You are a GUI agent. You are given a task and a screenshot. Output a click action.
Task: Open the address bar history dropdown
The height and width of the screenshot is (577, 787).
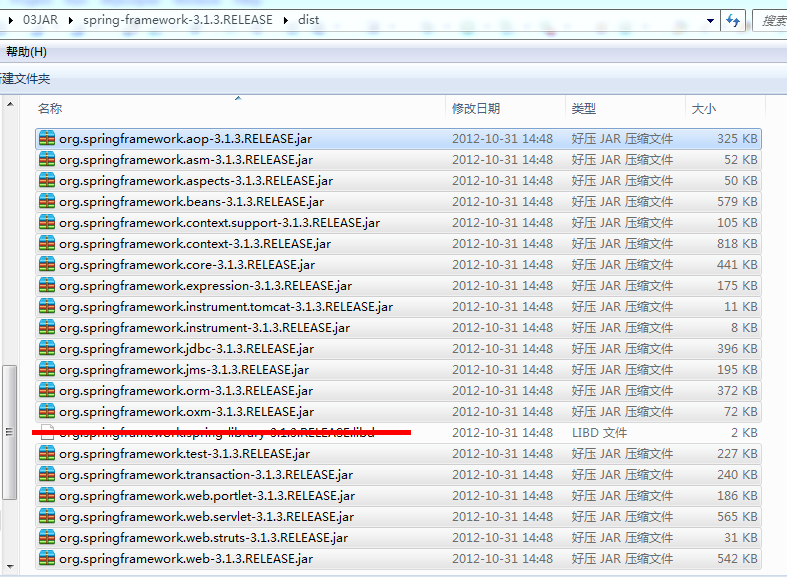710,21
